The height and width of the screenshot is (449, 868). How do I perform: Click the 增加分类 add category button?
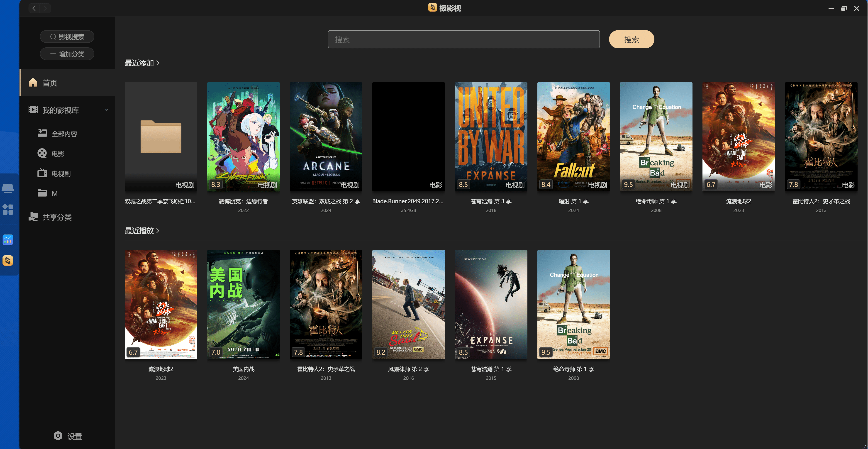click(x=67, y=54)
